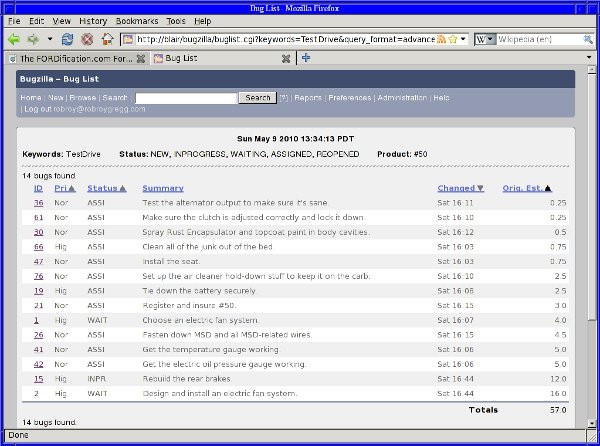
Task: Open bug 47 link
Action: click(39, 261)
